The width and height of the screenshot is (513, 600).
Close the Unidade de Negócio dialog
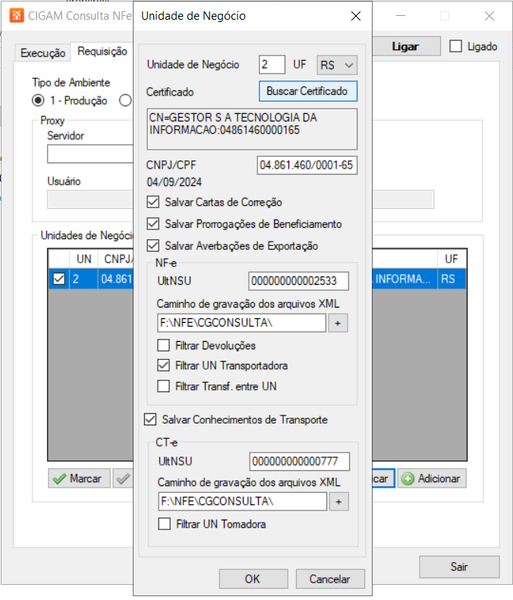click(x=356, y=16)
